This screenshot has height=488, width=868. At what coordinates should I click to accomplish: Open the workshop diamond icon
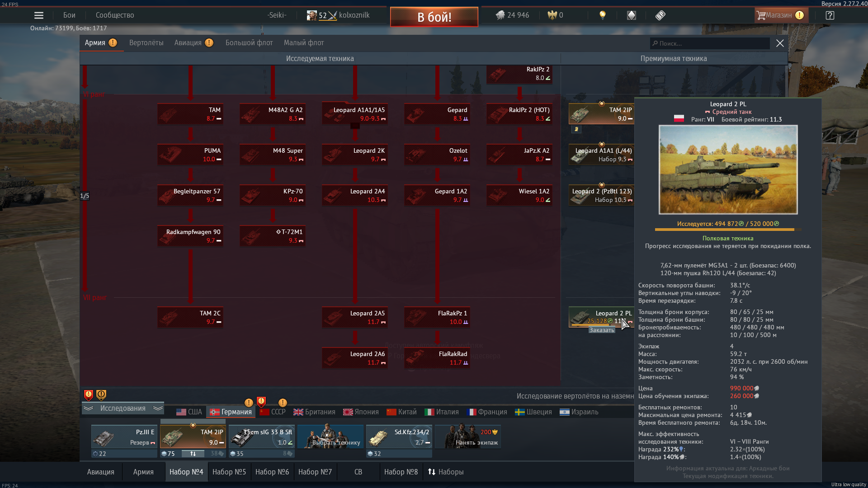pos(632,15)
